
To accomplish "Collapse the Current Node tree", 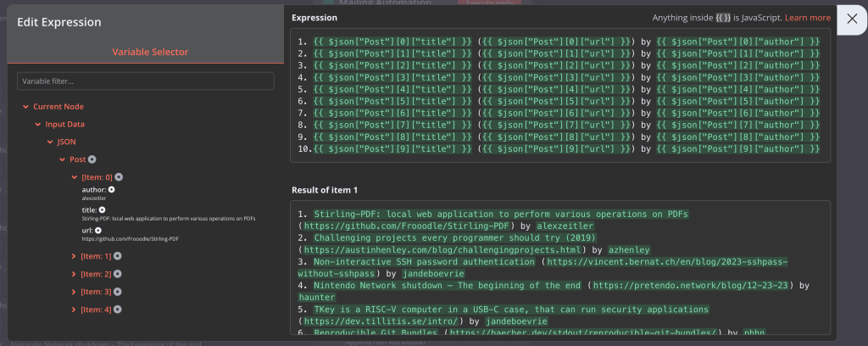I will (x=25, y=106).
